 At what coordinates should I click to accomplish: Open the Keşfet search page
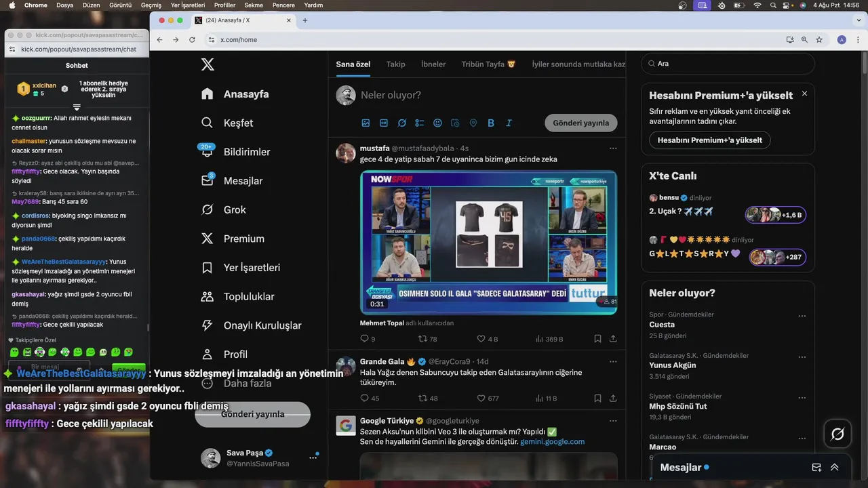pyautogui.click(x=227, y=123)
